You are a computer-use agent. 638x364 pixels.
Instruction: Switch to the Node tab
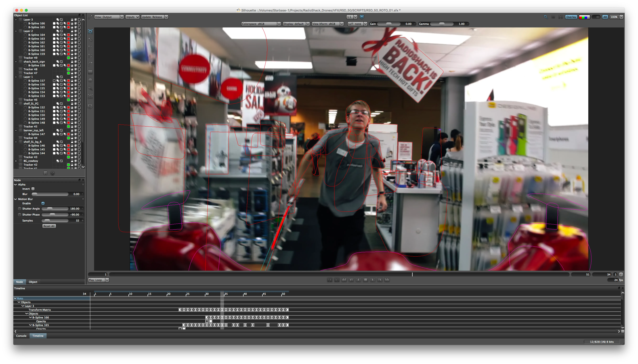[19, 282]
